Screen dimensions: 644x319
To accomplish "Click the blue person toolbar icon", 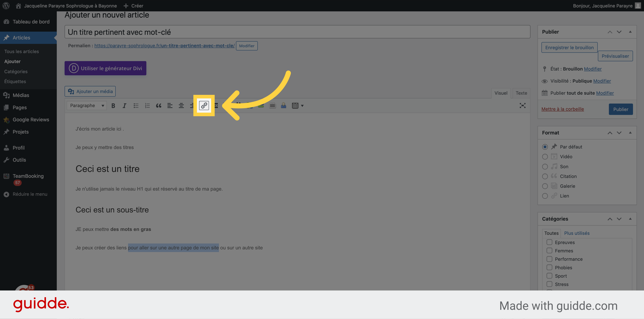I will pyautogui.click(x=284, y=106).
